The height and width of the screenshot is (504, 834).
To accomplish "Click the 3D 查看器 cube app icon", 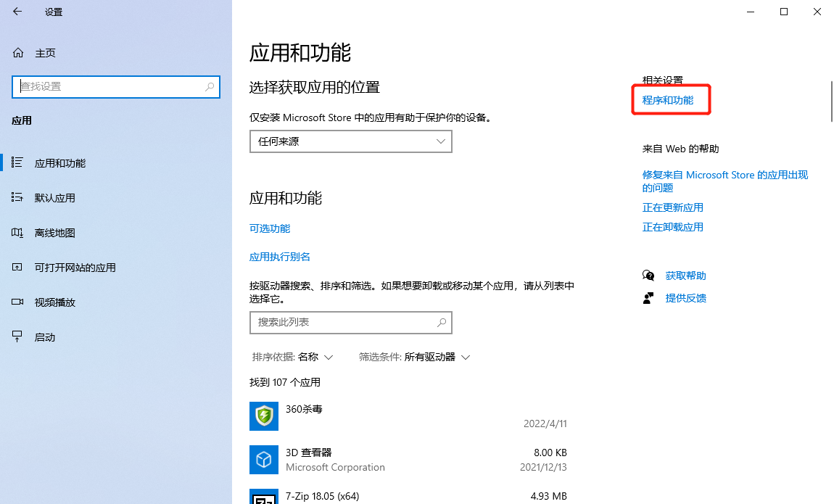I will [264, 459].
